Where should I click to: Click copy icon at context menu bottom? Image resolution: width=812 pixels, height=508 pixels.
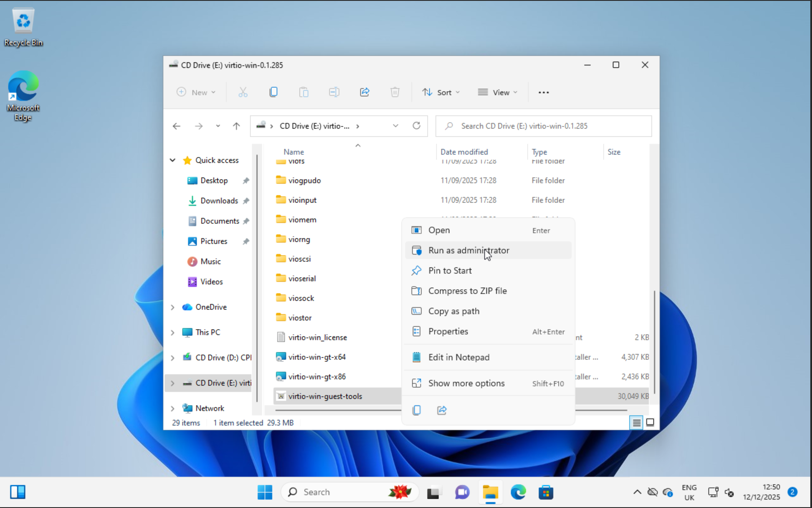tap(417, 410)
